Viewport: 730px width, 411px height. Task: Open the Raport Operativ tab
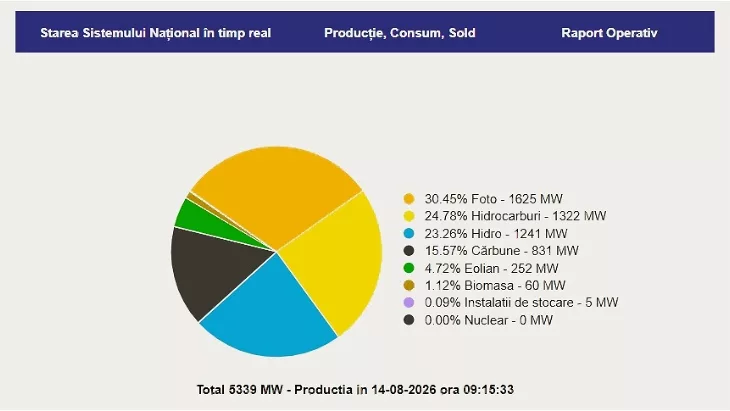click(x=609, y=33)
